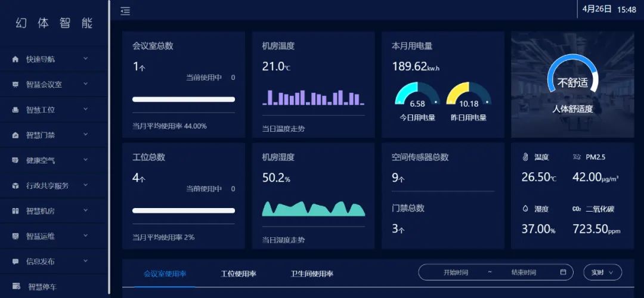Click the 门禁总数 3个 value

pyautogui.click(x=398, y=229)
